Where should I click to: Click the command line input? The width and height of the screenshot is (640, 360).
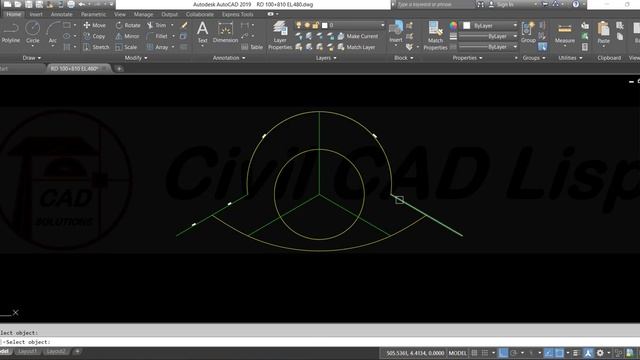click(x=320, y=342)
